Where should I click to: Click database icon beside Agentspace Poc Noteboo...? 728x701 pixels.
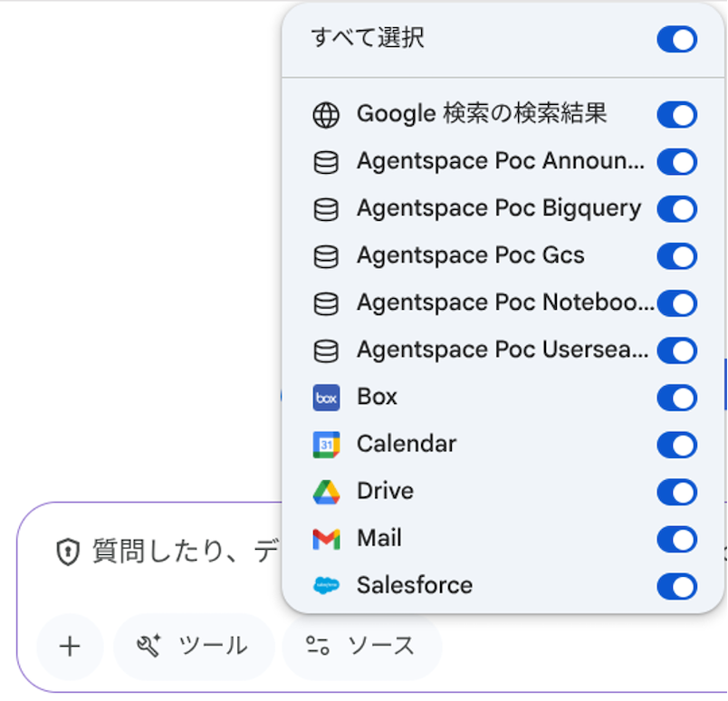point(326,303)
